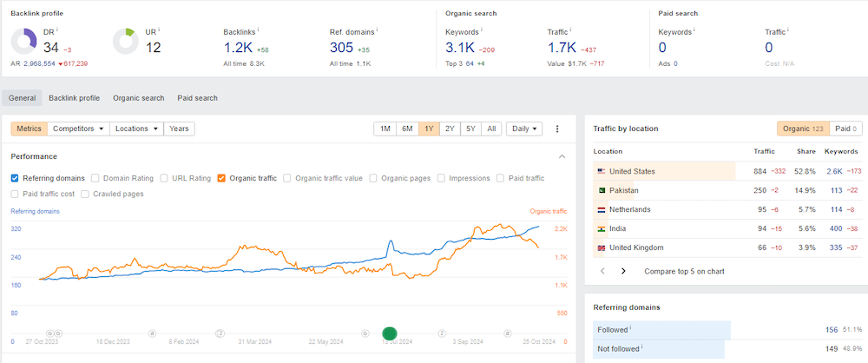Uncheck the Organic traffic checkbox

pyautogui.click(x=221, y=178)
